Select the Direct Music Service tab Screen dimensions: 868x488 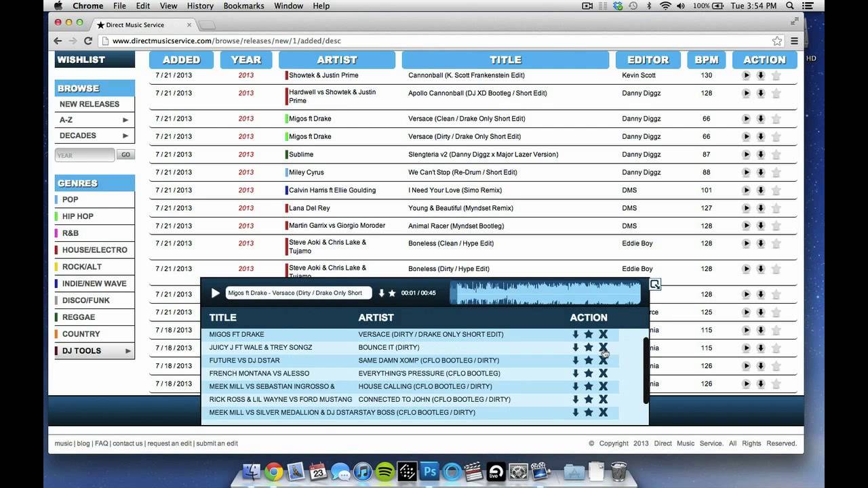142,25
